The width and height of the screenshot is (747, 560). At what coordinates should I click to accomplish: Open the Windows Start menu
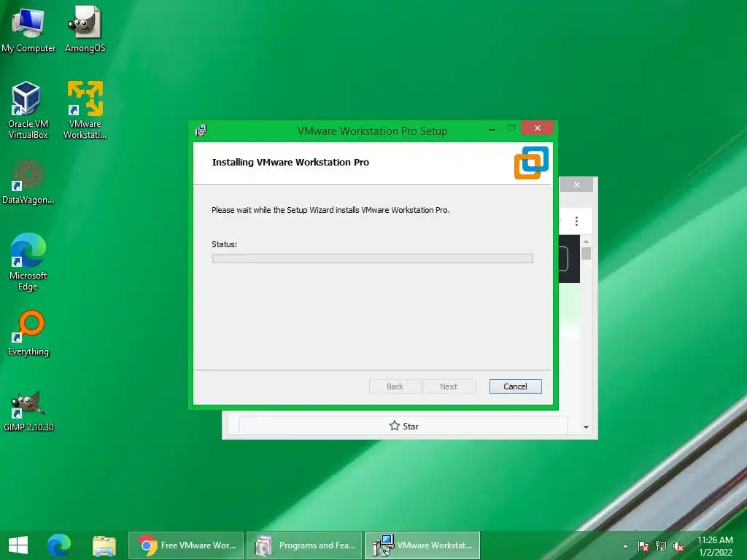(18, 545)
